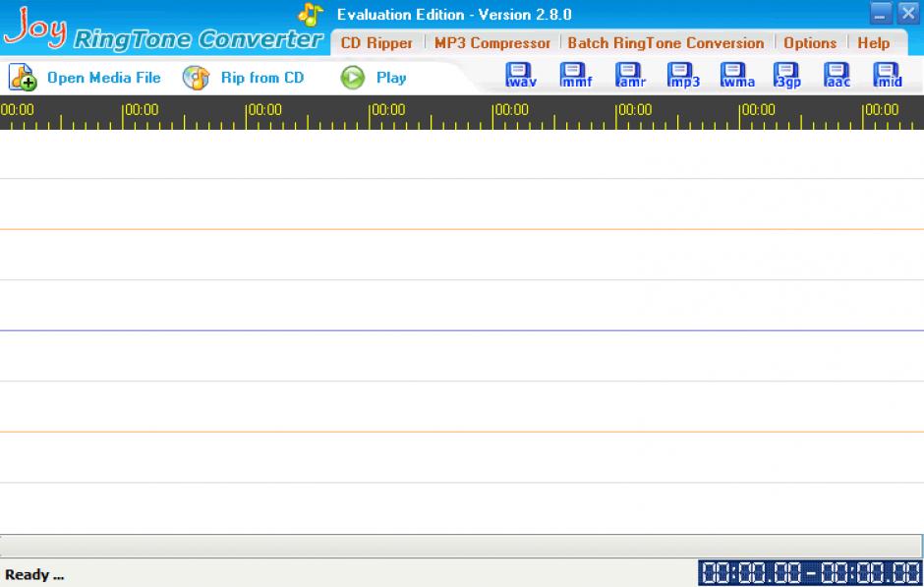Image resolution: width=924 pixels, height=587 pixels.
Task: Open the CD Ripper menu
Action: tap(376, 43)
